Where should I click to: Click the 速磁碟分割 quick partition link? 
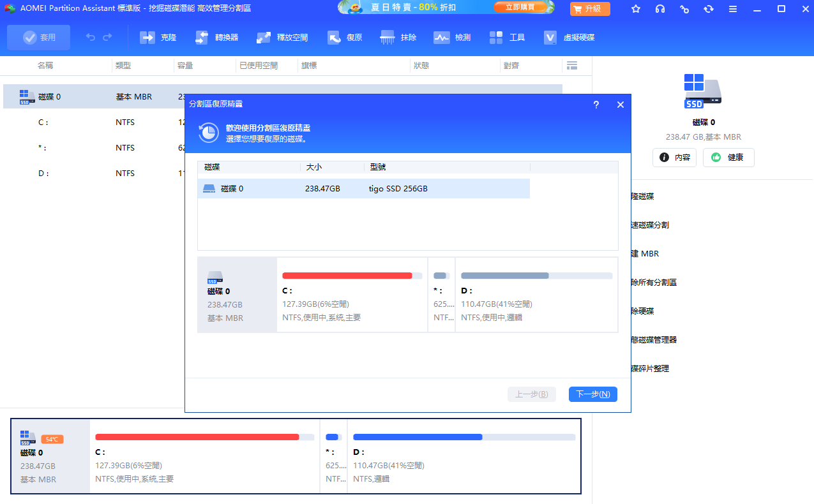coord(650,225)
